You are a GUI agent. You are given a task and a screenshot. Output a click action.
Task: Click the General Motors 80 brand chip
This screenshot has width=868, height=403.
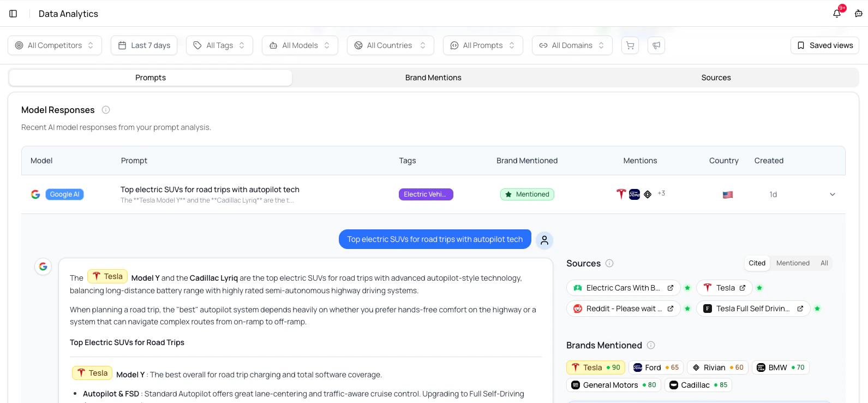(614, 385)
